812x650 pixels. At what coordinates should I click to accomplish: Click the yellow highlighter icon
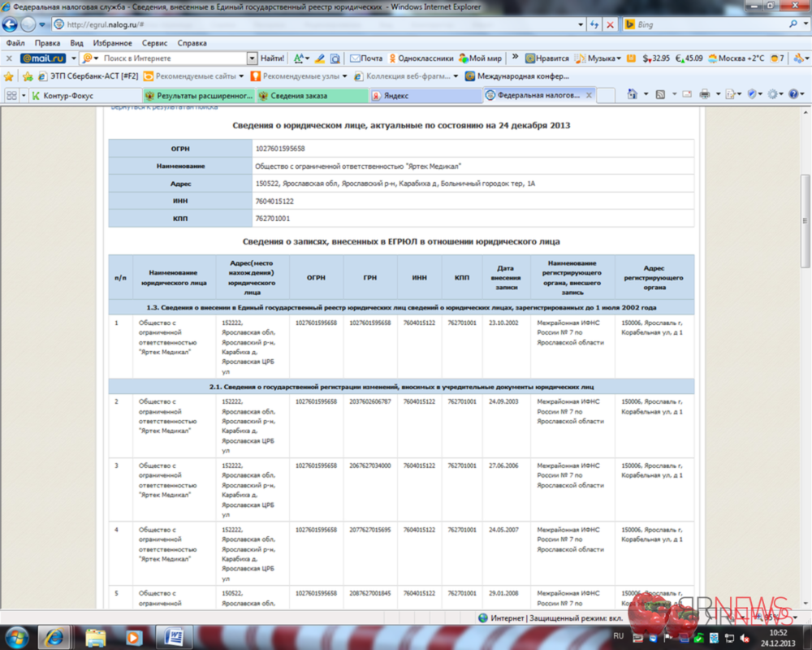pyautogui.click(x=320, y=58)
